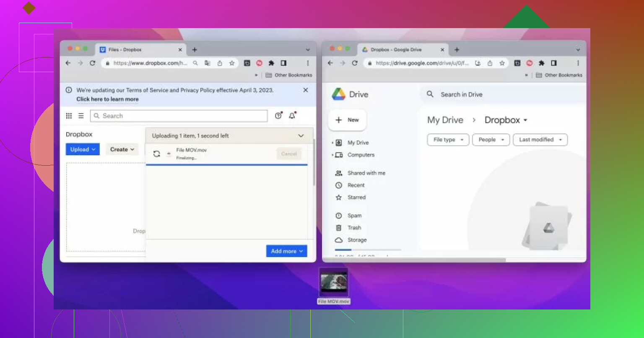Screen dimensions: 644x338
Task: Open Other Bookmarks in Dropbox window
Action: tap(289, 75)
